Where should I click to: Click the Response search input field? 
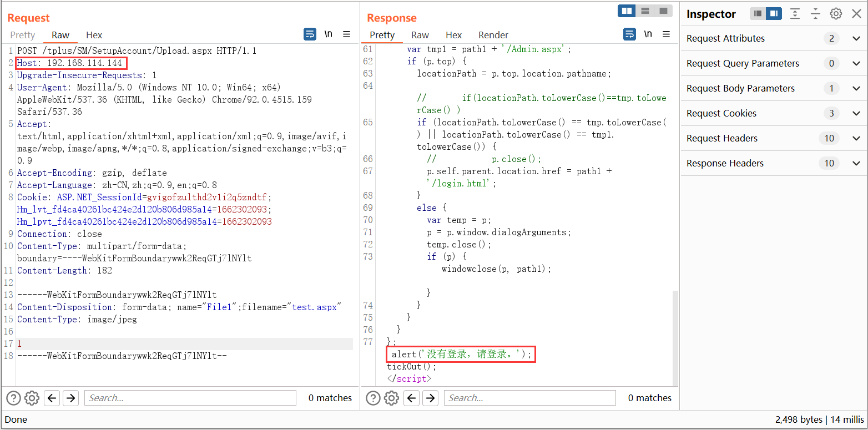[529, 398]
